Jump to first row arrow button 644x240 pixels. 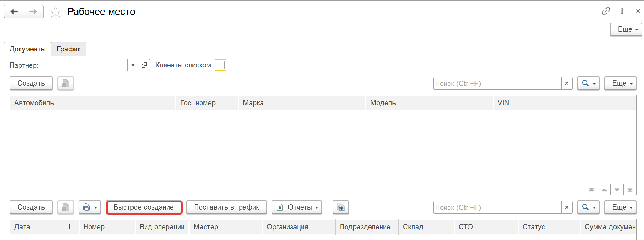coord(591,190)
